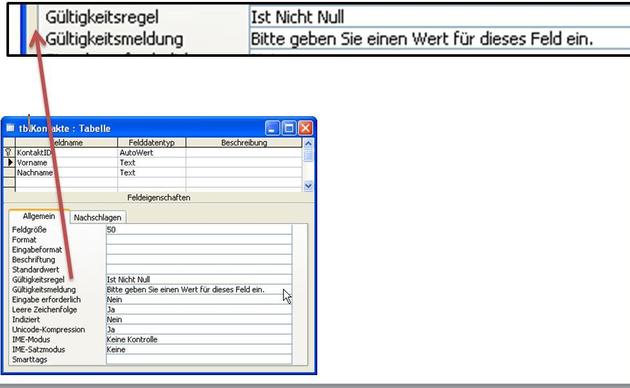Click the enlarged Gültigkeitsmeldung label in callout

[x=115, y=39]
